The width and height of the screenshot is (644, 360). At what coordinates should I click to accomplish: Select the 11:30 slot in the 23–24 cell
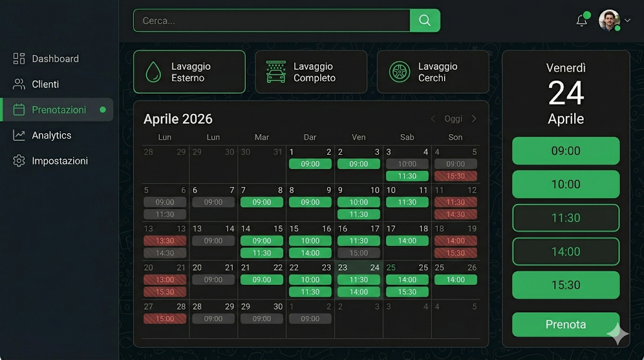358,279
